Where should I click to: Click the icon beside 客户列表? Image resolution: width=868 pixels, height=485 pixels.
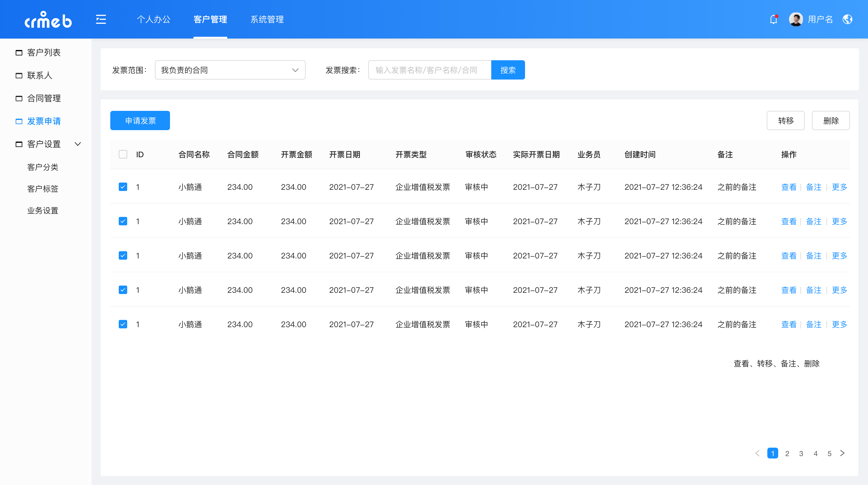[x=19, y=52]
